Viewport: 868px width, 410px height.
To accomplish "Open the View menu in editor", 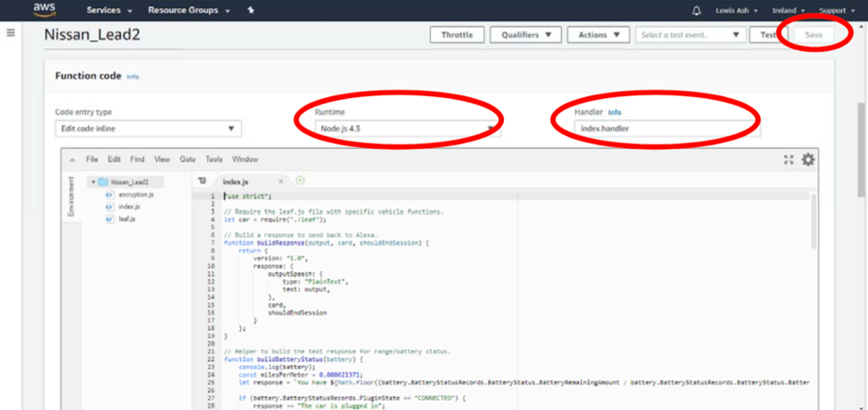I will pos(162,159).
